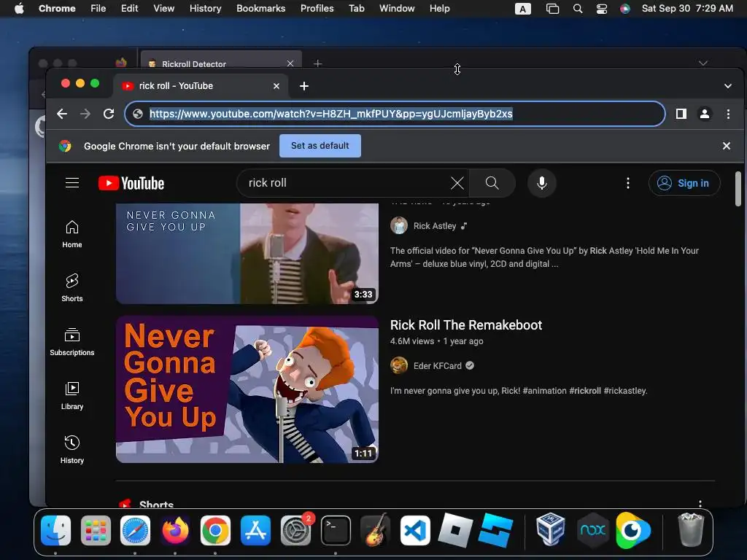Open Rick Astley official video thumbnail
This screenshot has width=747, height=560.
coord(247,253)
